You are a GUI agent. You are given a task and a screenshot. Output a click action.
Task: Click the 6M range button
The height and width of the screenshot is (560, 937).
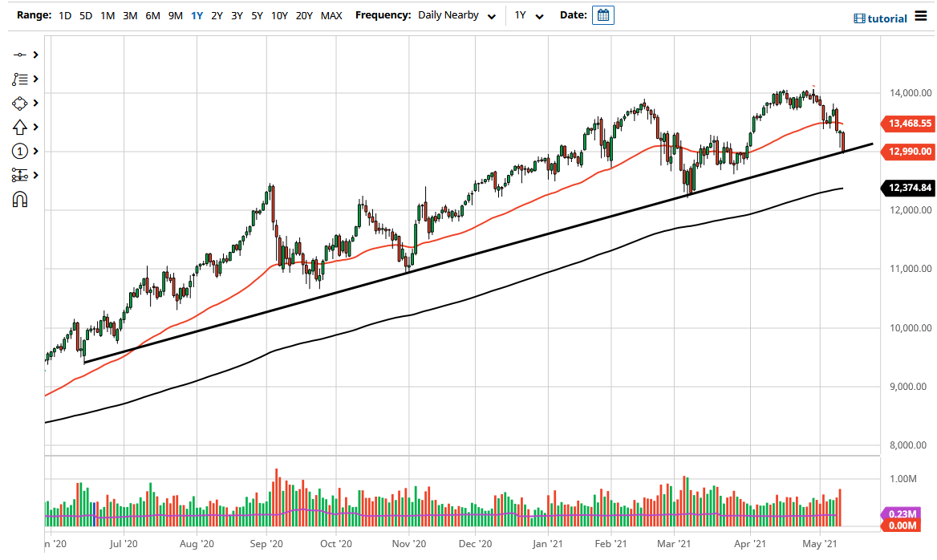coord(152,15)
